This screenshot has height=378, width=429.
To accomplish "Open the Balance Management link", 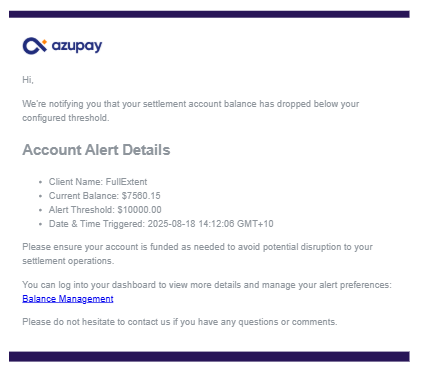I will coord(68,299).
